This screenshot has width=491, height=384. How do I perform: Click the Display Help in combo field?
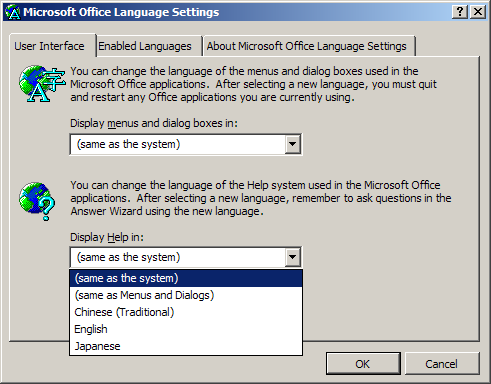coord(186,257)
